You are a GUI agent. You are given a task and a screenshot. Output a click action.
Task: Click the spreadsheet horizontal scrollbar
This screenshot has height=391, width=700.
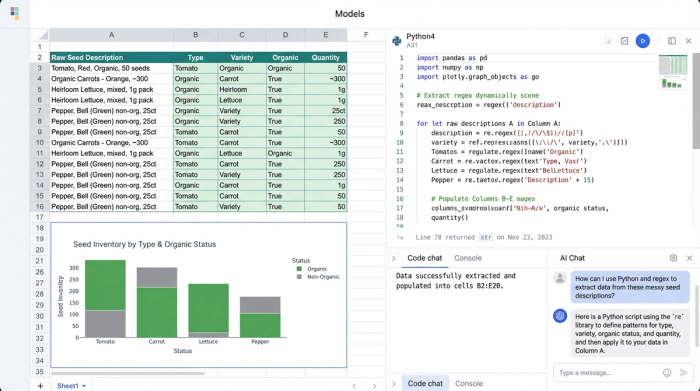tap(128, 373)
